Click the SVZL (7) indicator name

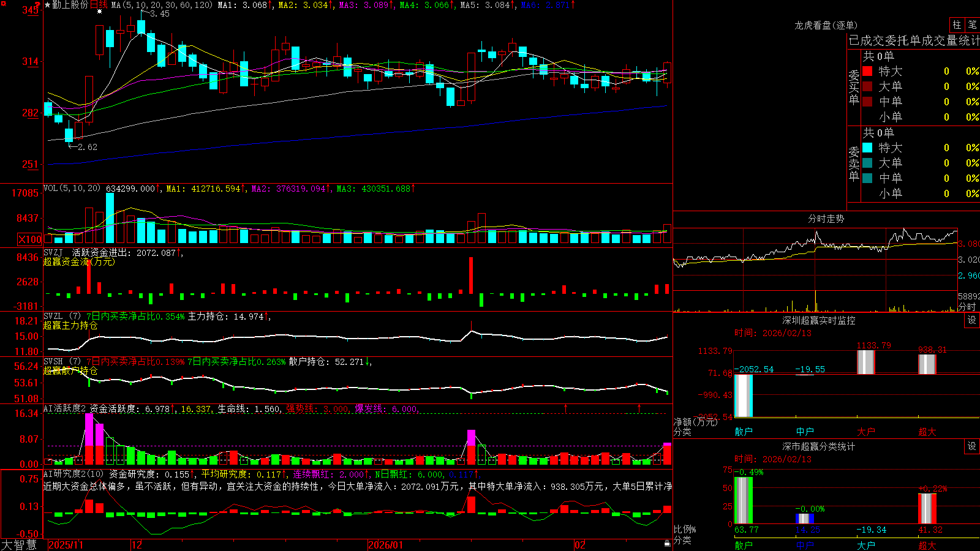pos(62,317)
